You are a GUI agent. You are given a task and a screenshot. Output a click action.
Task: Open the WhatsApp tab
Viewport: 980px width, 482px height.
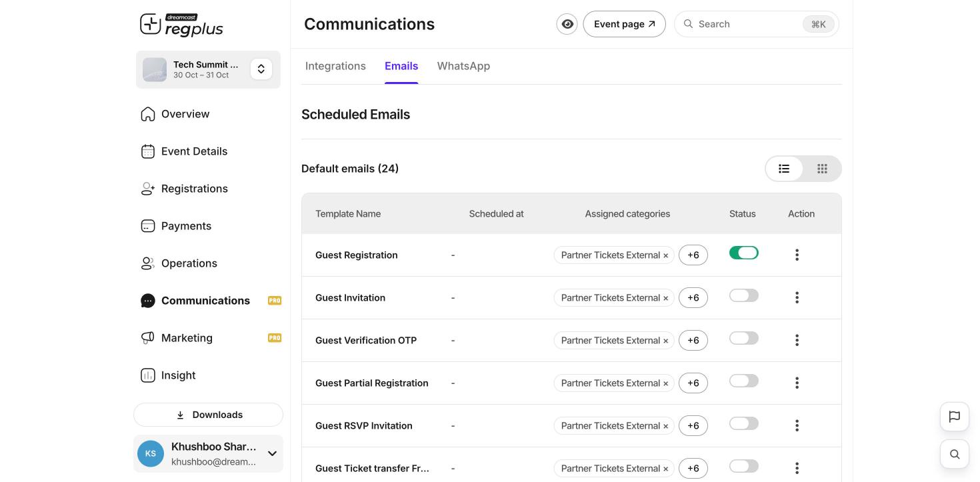pos(463,66)
